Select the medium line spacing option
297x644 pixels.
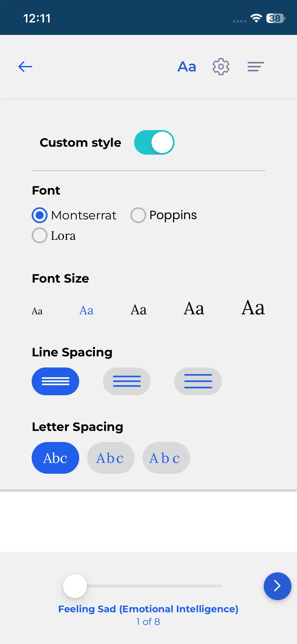click(x=127, y=381)
